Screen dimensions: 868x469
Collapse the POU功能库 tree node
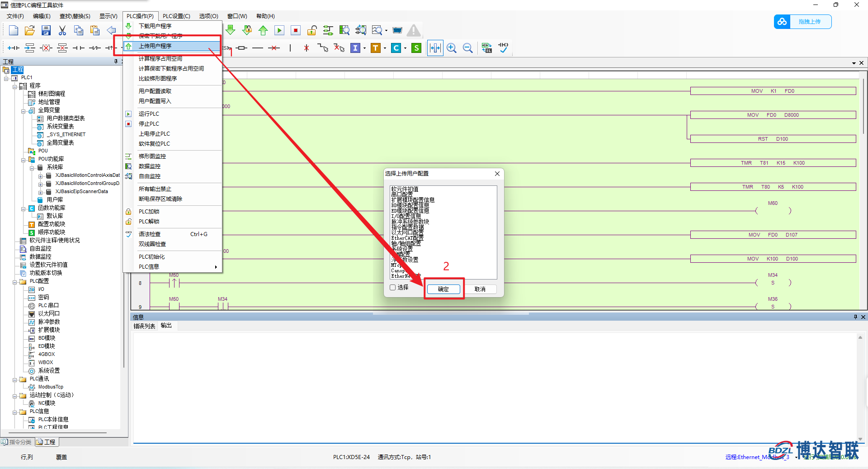coord(24,160)
